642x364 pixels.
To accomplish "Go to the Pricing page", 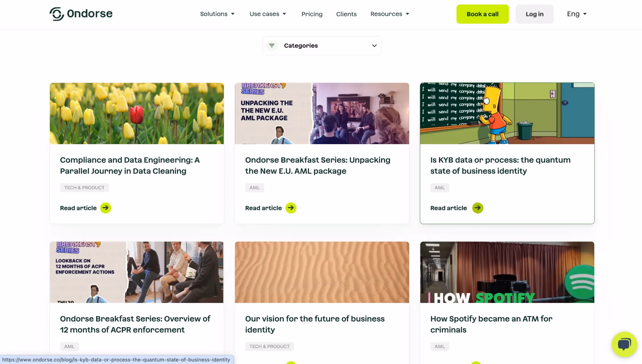I will point(312,14).
